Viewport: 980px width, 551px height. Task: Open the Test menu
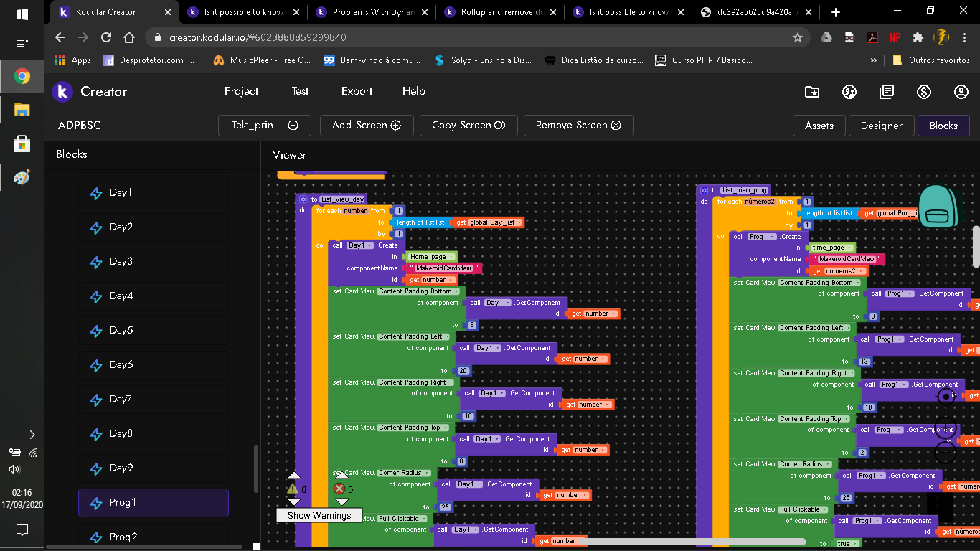pyautogui.click(x=300, y=91)
